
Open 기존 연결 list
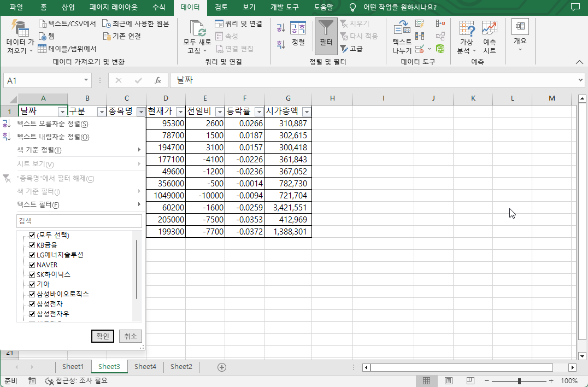tap(122, 37)
